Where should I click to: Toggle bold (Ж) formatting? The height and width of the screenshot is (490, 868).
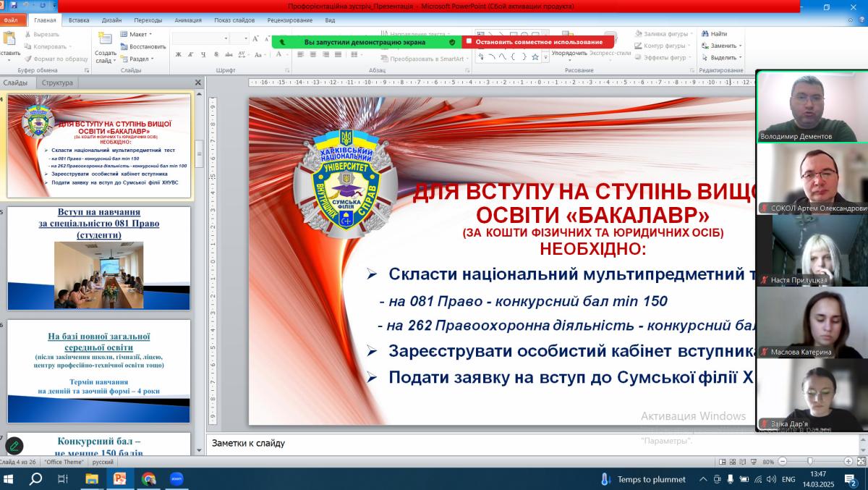coord(179,54)
